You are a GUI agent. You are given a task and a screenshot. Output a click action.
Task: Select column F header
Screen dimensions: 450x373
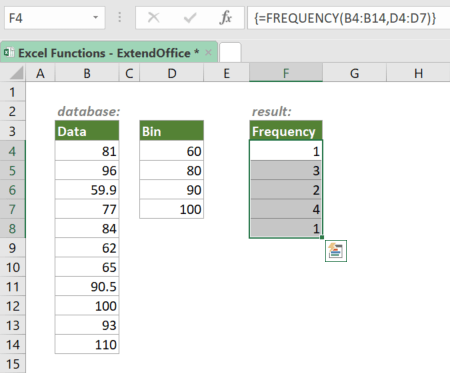coord(286,73)
